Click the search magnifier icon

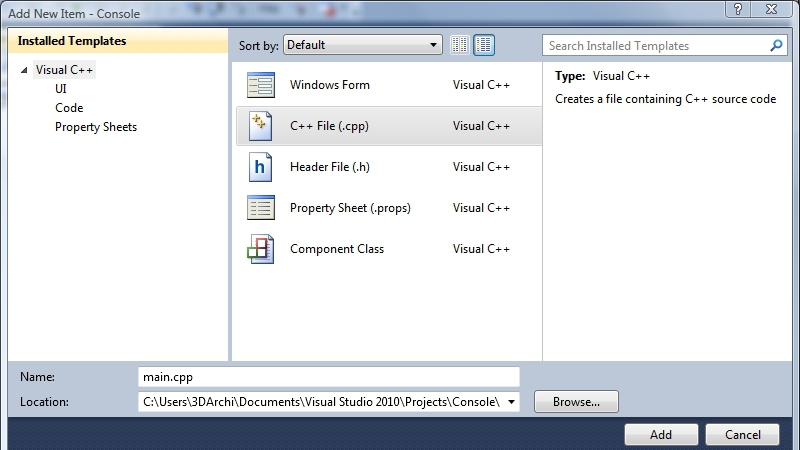coord(777,46)
